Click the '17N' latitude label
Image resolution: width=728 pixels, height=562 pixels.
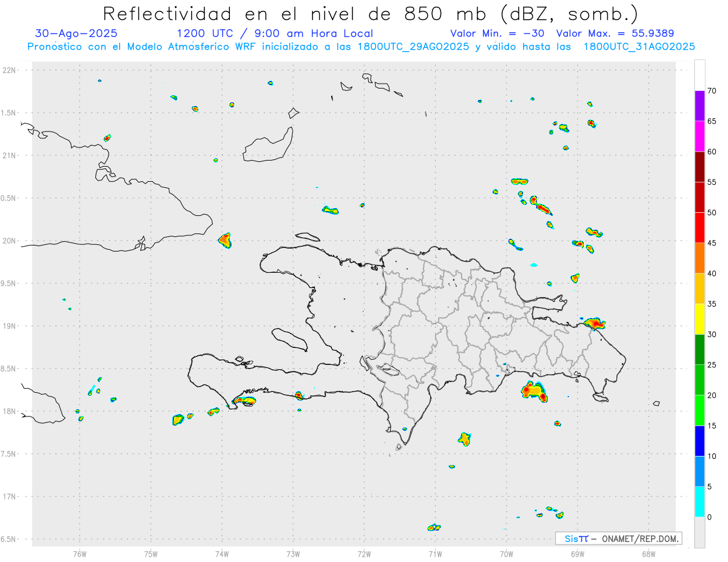[x=10, y=497]
